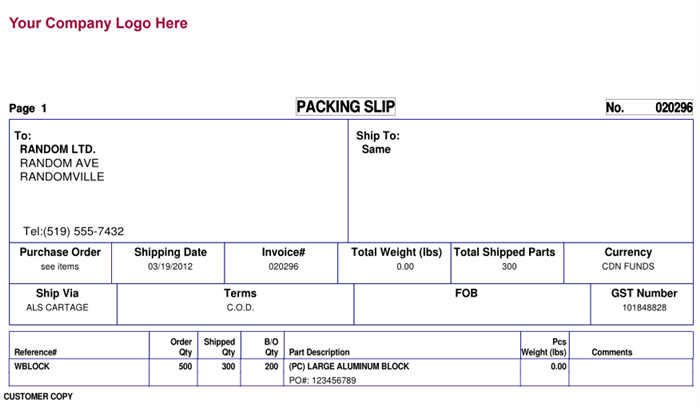Select the Total Weight value 0.00
The image size is (700, 413).
(405, 267)
